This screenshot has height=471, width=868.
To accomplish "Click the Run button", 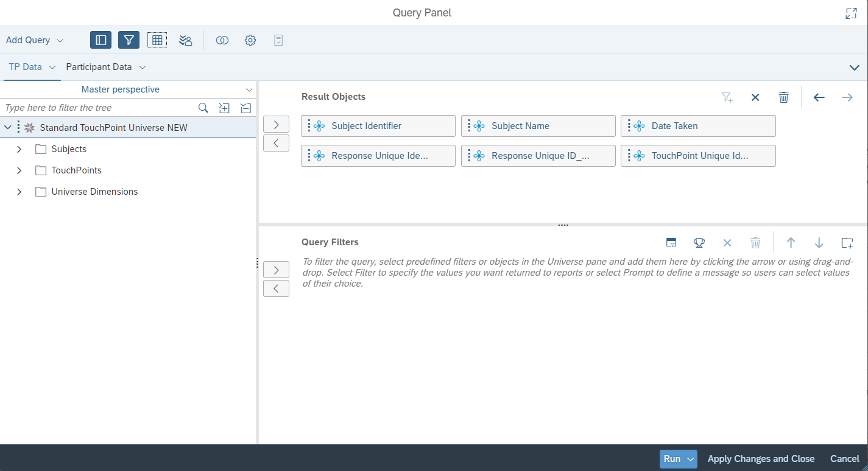I will click(x=672, y=459).
